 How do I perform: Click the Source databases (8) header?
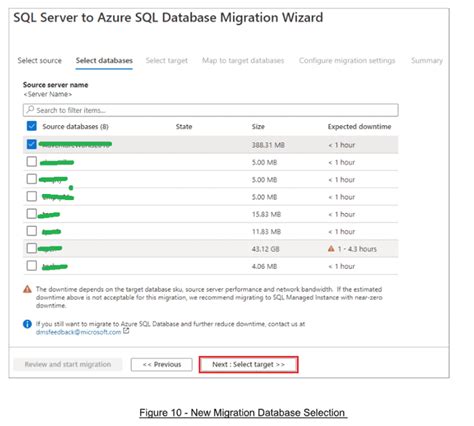point(75,127)
